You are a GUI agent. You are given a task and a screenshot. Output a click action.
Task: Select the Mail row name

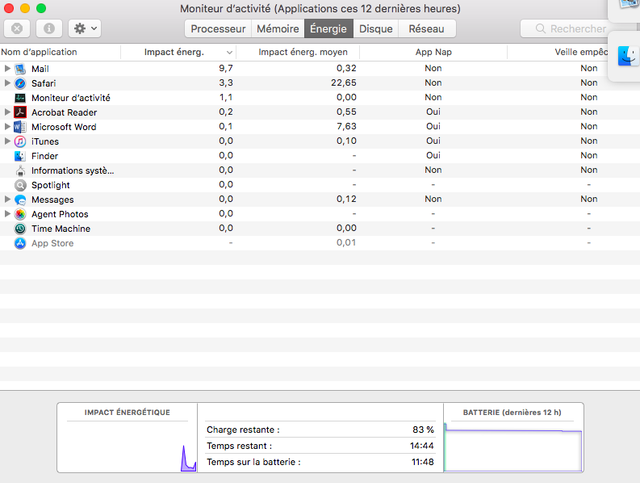40,69
